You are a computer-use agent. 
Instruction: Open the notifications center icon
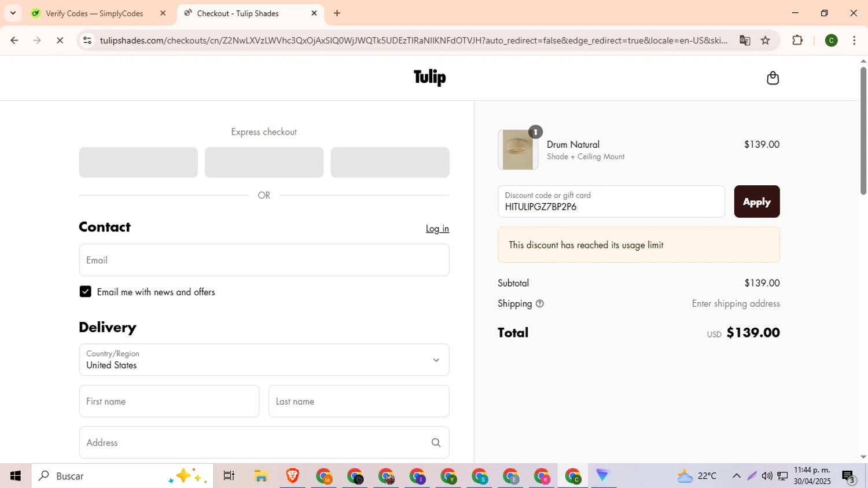pyautogui.click(x=849, y=476)
